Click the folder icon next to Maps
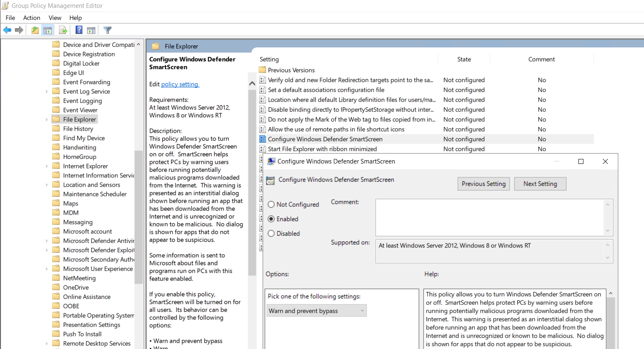644x349 pixels. tap(56, 203)
